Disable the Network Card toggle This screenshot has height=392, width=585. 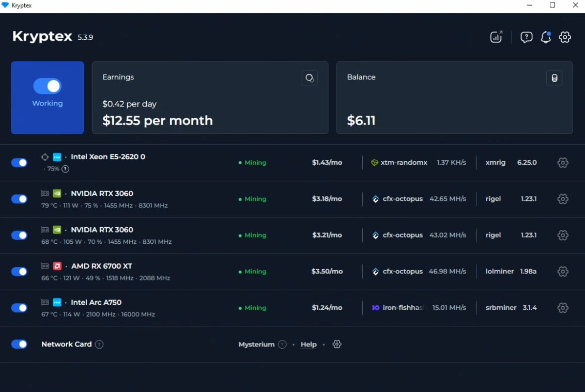coord(19,344)
